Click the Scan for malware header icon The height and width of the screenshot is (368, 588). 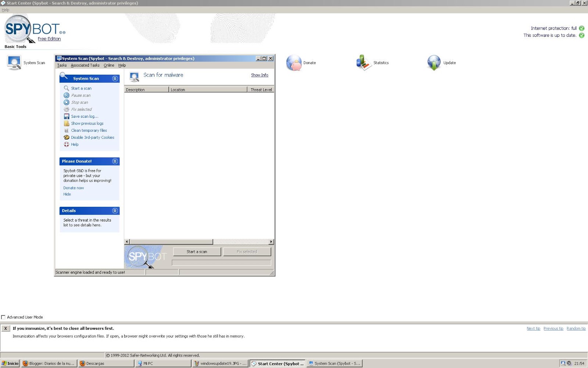point(135,77)
